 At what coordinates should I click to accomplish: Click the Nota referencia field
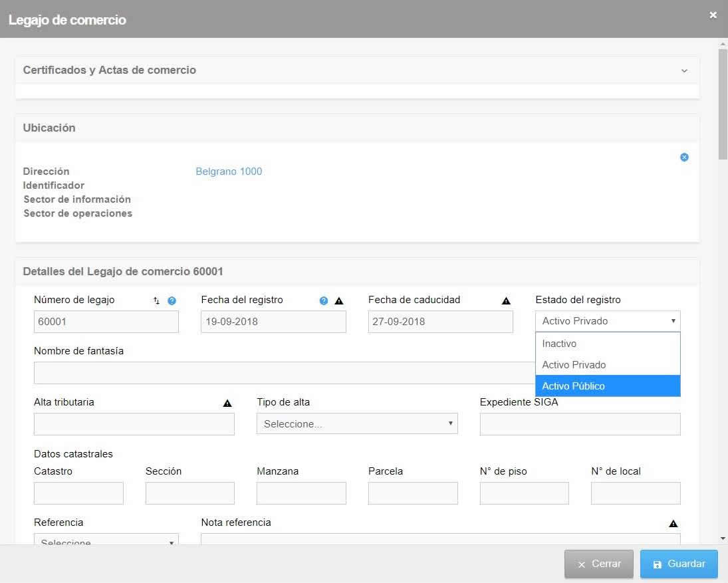tap(441, 539)
